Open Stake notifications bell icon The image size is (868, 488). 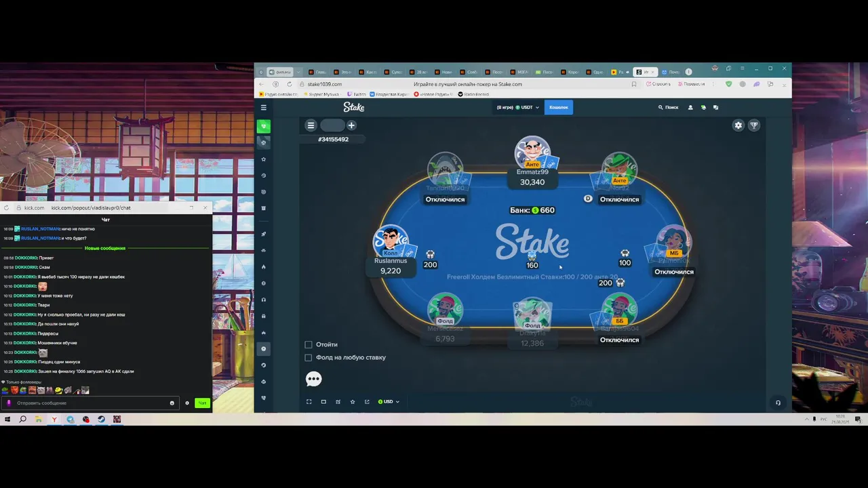[703, 107]
